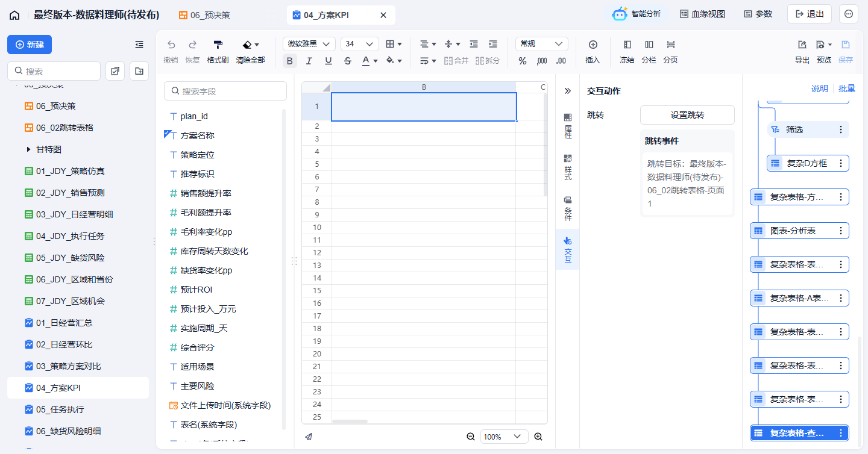868x454 pixels.
Task: Open the 智能分析 robot assistant
Action: 637,14
